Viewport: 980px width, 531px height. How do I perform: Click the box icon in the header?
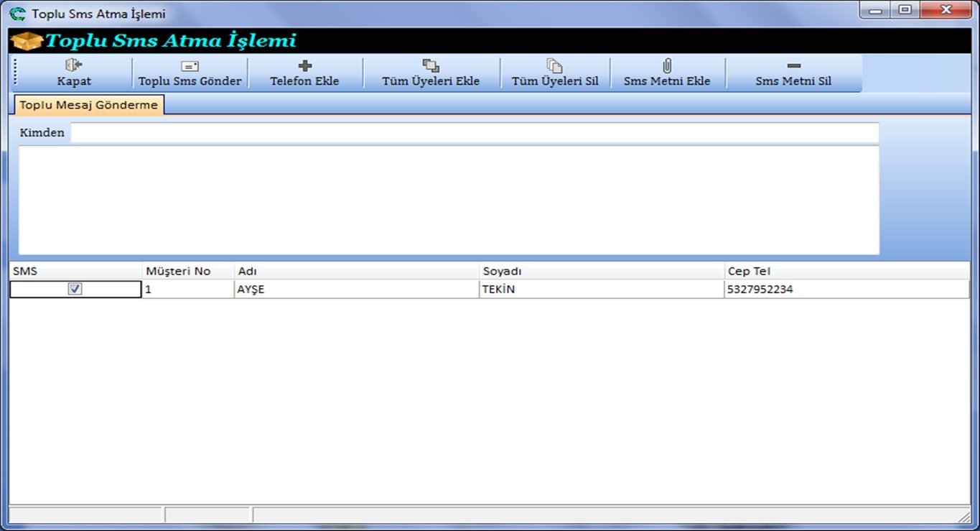[27, 41]
